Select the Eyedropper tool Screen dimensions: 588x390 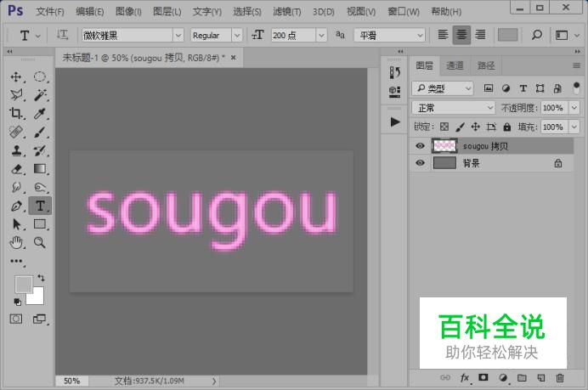39,113
